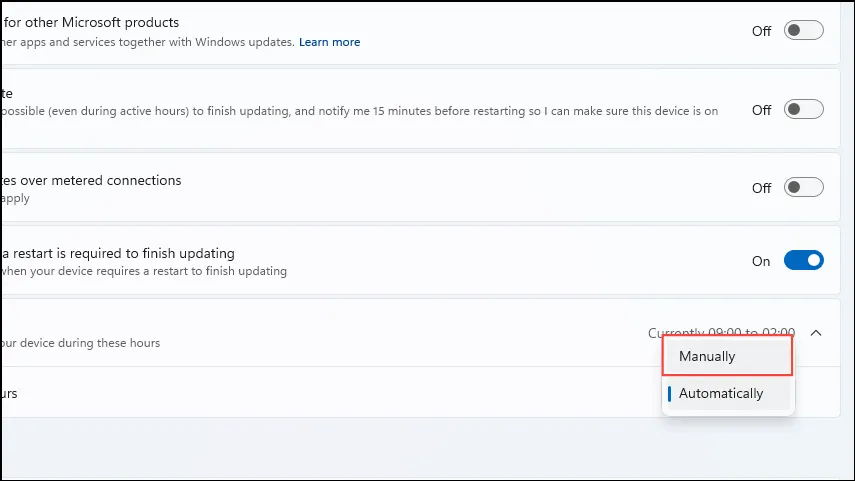Click 'our device during these hours' text

(x=81, y=343)
